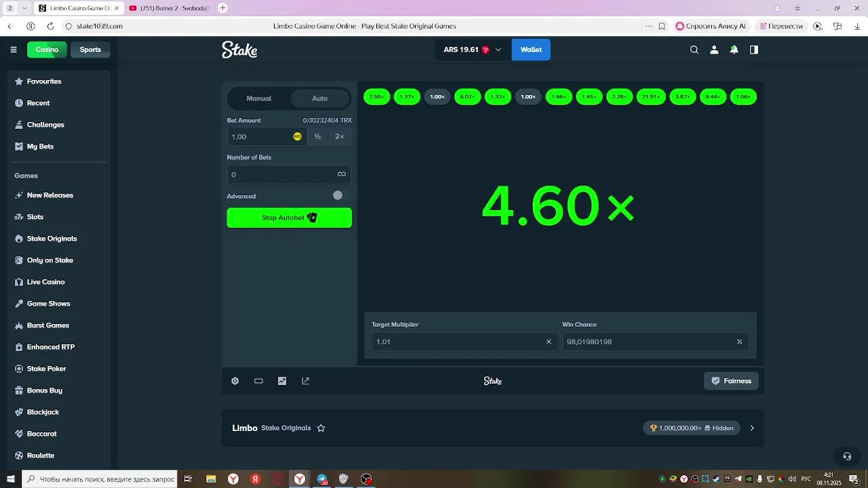This screenshot has width=868, height=488.
Task: Click the Stop Autobet button
Action: (x=290, y=218)
